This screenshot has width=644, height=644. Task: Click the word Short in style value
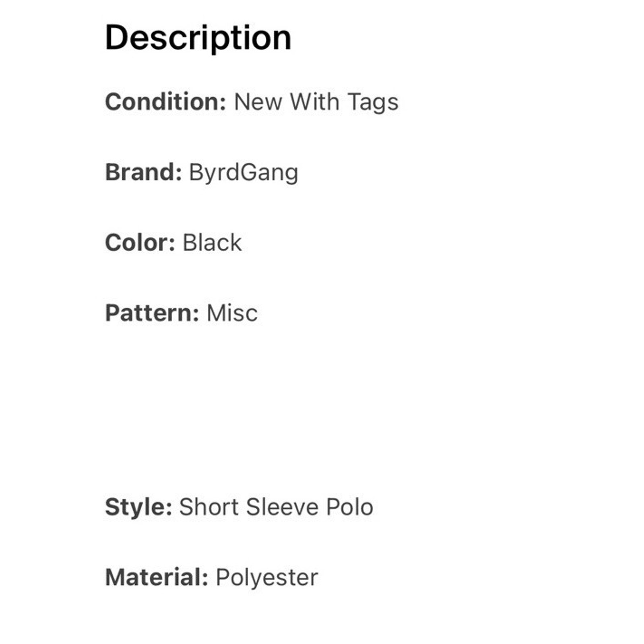click(x=209, y=507)
